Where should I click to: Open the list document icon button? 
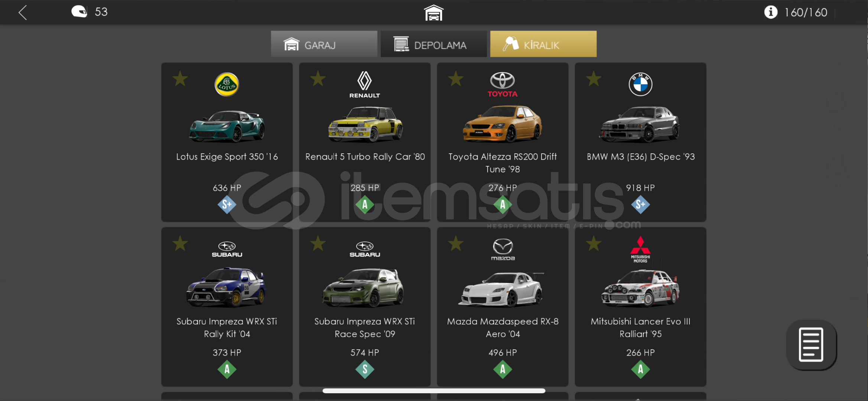pos(811,345)
